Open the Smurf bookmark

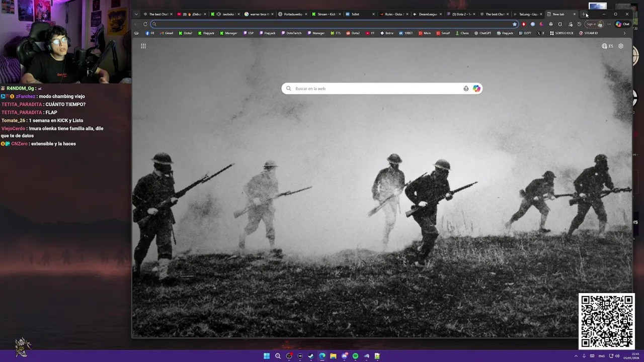click(x=443, y=33)
